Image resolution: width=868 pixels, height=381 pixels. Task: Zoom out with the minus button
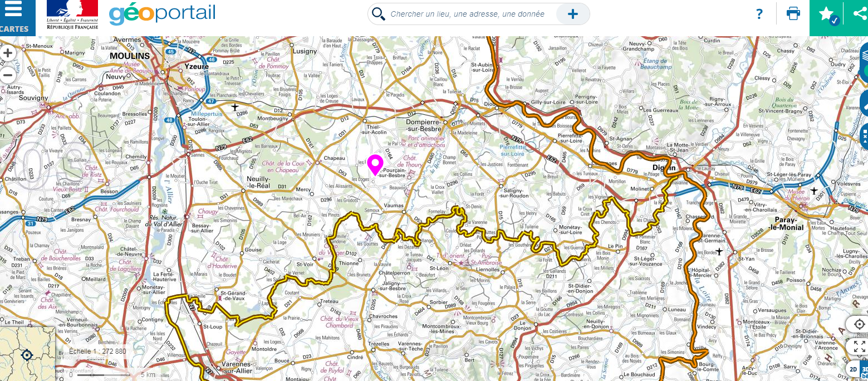coord(8,75)
